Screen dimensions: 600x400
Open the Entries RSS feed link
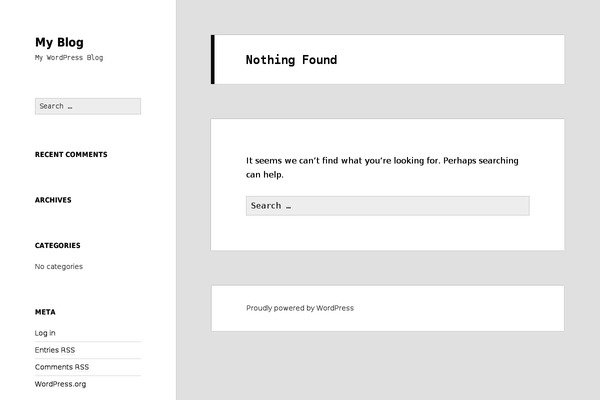coord(55,350)
